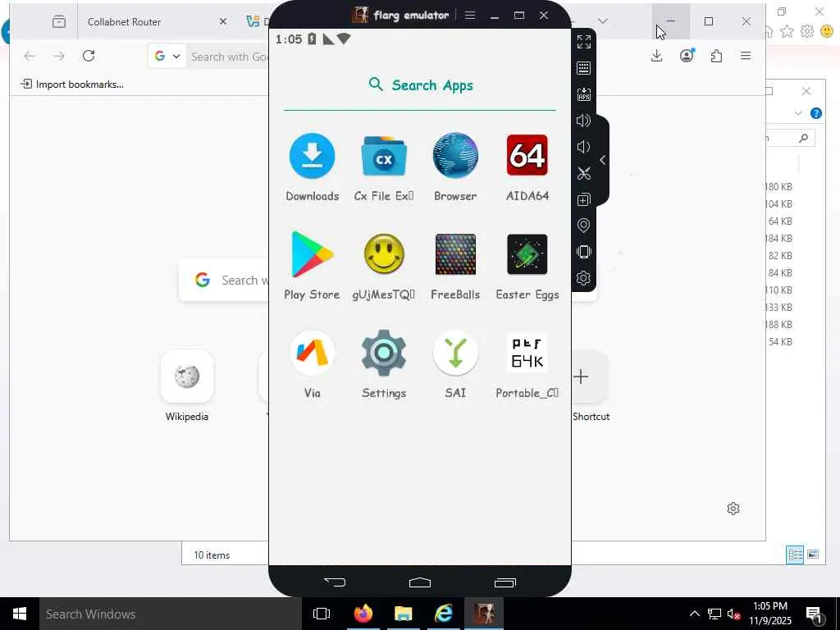The height and width of the screenshot is (630, 840).
Task: Click the emulator volume up icon
Action: click(x=584, y=121)
